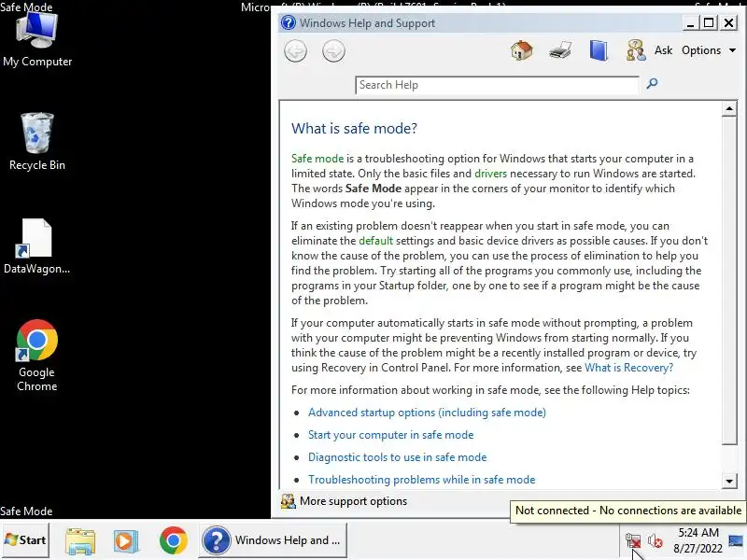Screen dimensions: 747x560
Task: Click the Ask label in toolbar
Action: (663, 50)
